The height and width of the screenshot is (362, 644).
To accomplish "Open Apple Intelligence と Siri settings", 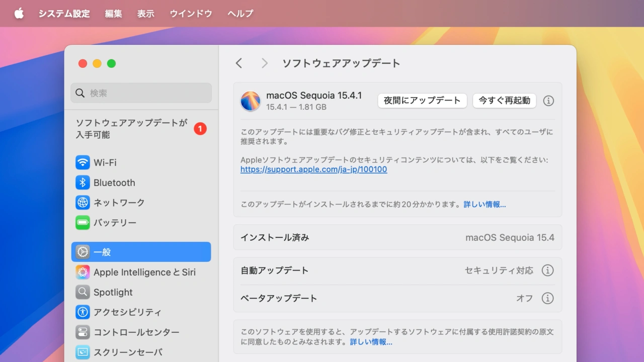I will [x=144, y=272].
